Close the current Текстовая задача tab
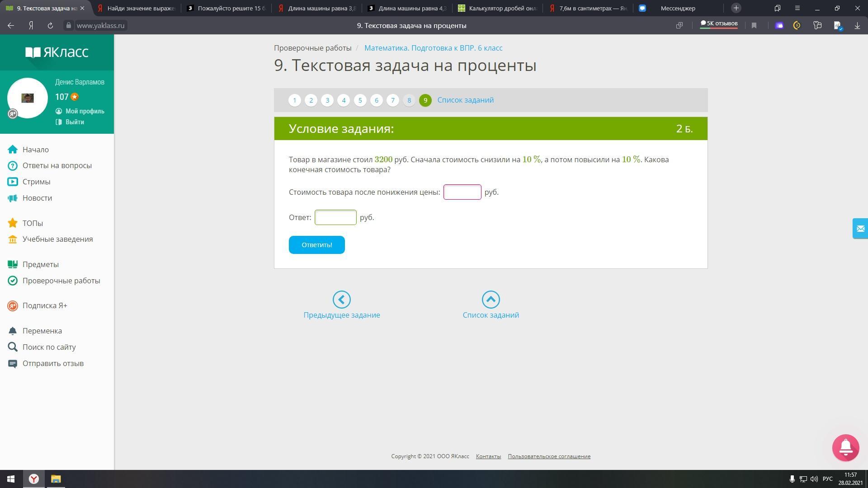The width and height of the screenshot is (868, 488). (82, 8)
